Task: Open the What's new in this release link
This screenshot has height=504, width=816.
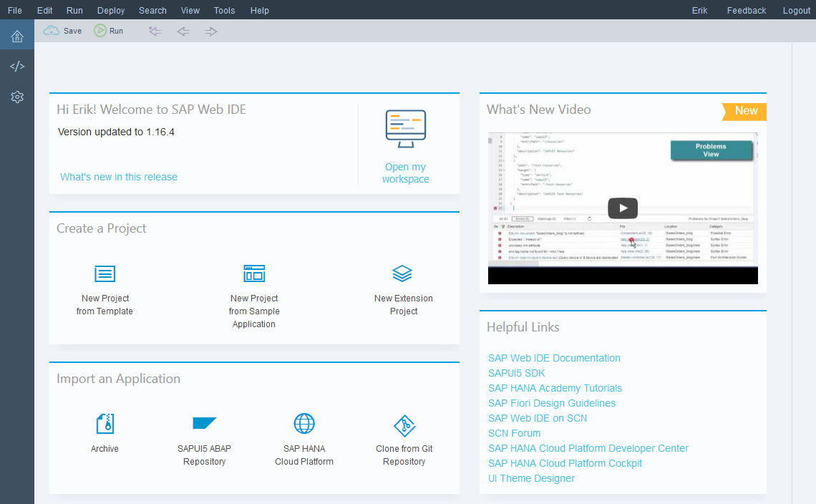Action: point(119,177)
